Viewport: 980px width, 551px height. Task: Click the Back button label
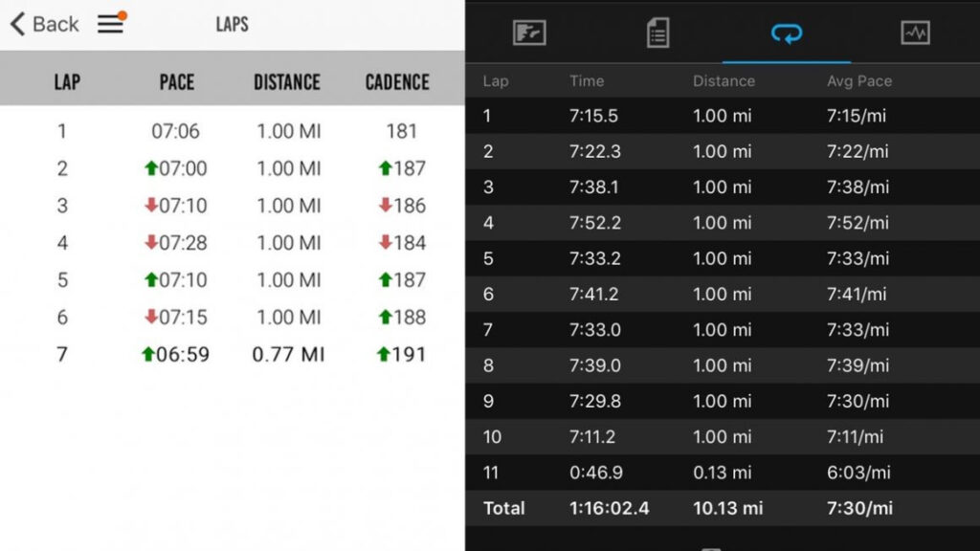[x=56, y=24]
